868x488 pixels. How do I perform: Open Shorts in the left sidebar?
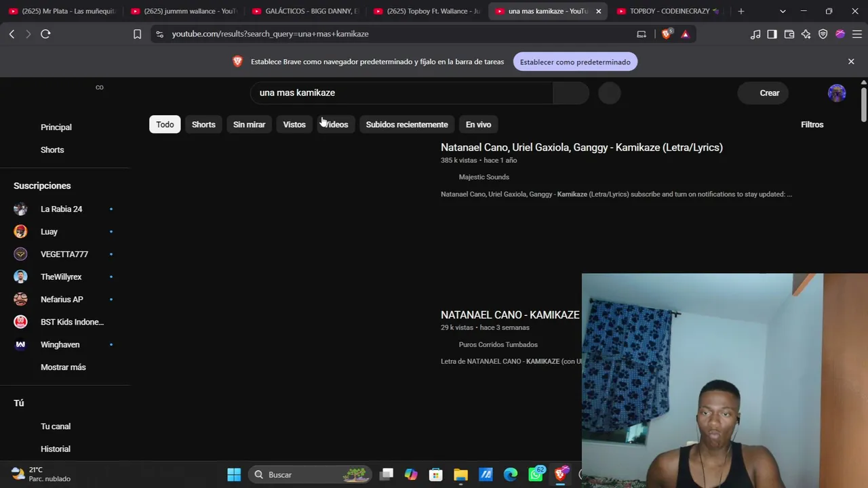52,150
